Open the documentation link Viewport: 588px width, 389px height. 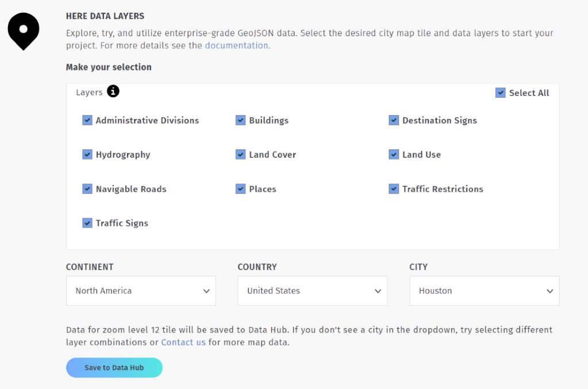click(236, 45)
